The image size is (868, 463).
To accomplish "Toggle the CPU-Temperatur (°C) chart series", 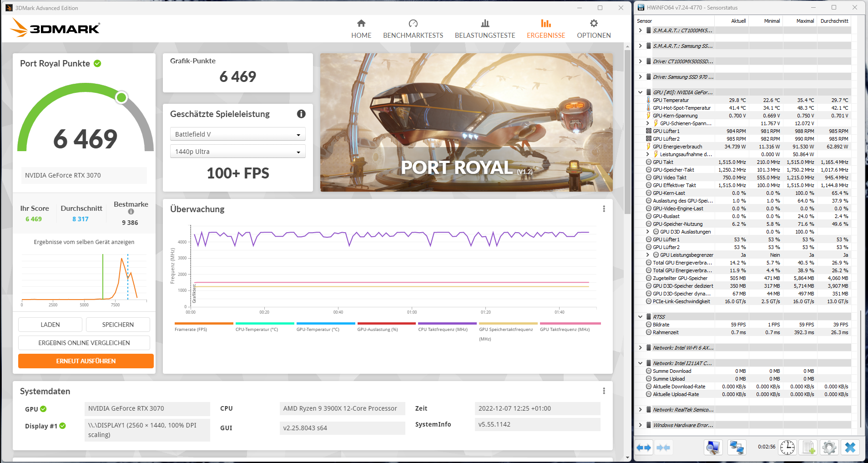I will [x=265, y=327].
